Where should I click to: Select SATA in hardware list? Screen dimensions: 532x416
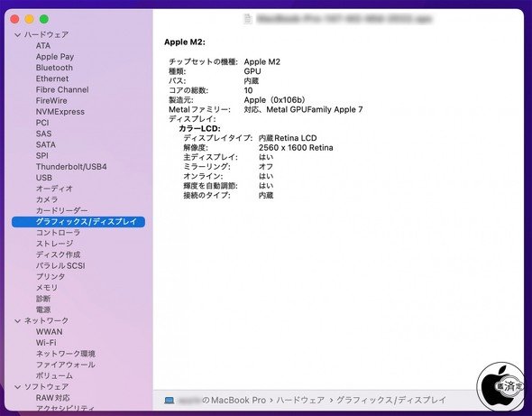(46, 144)
